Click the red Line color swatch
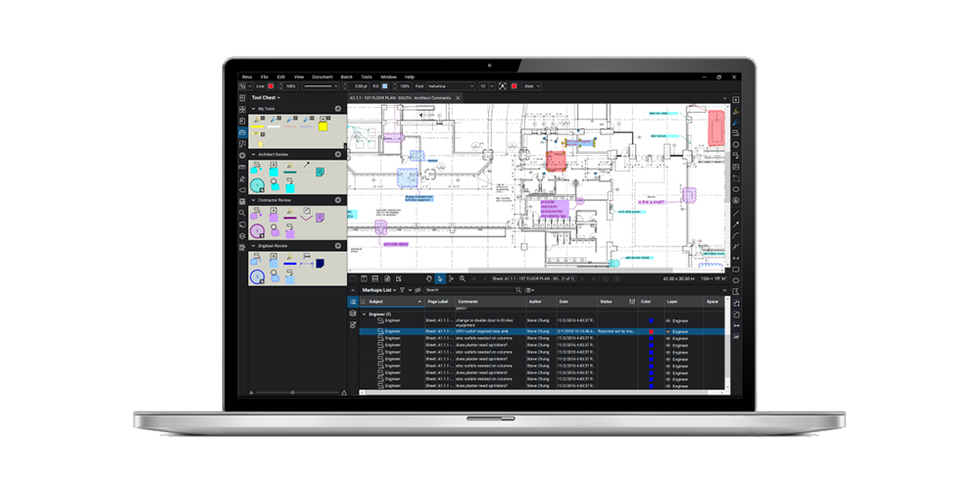 [x=270, y=86]
